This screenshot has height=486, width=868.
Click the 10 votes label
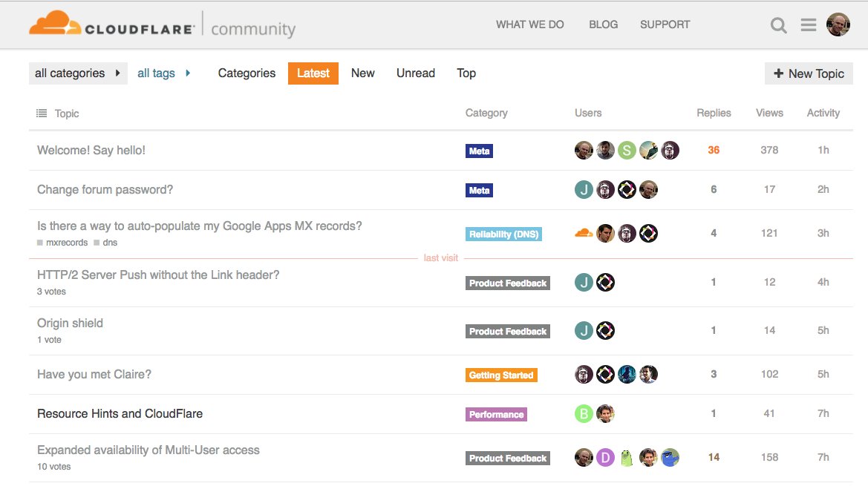tap(53, 467)
